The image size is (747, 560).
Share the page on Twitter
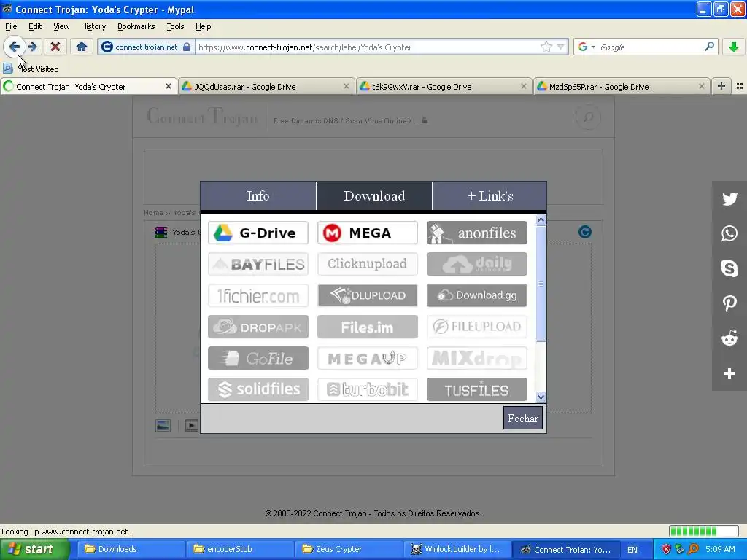pyautogui.click(x=729, y=198)
